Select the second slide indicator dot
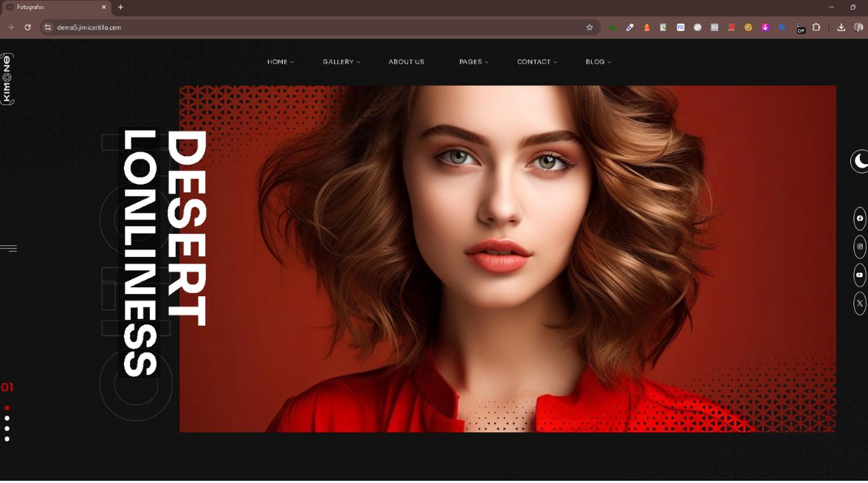The image size is (868, 483). [7, 418]
